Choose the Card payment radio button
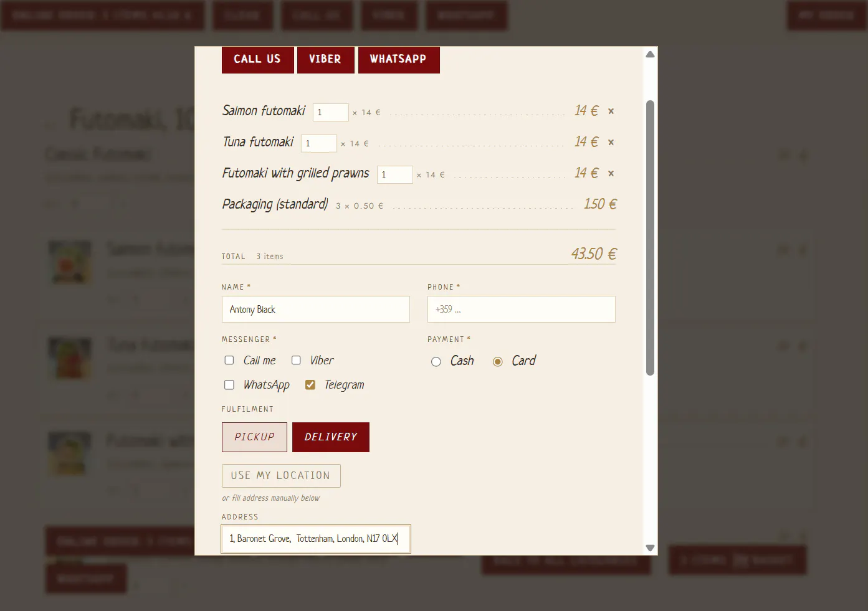 point(498,362)
